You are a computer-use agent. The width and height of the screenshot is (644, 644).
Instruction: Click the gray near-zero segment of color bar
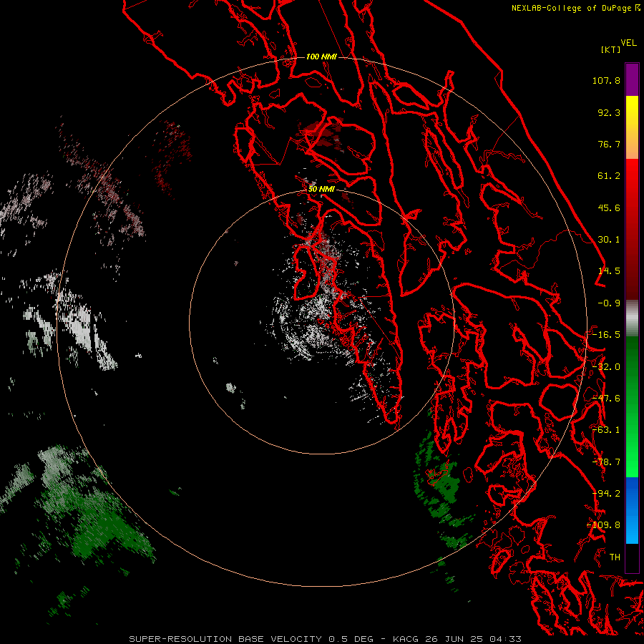click(x=632, y=318)
